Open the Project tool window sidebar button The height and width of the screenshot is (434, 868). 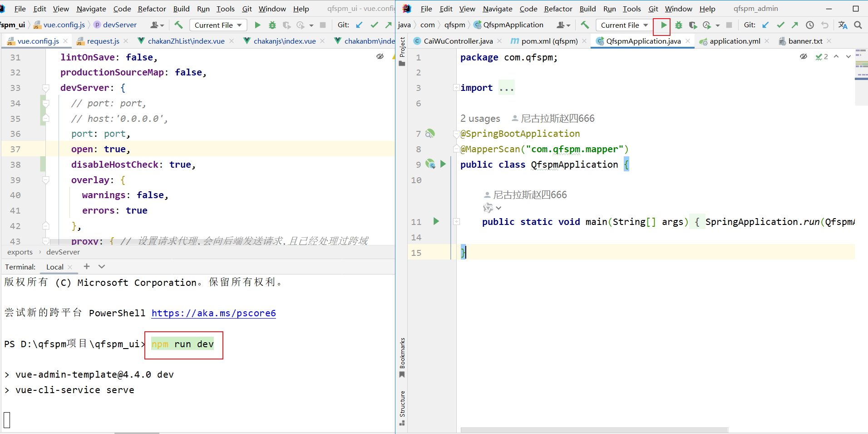[x=402, y=52]
